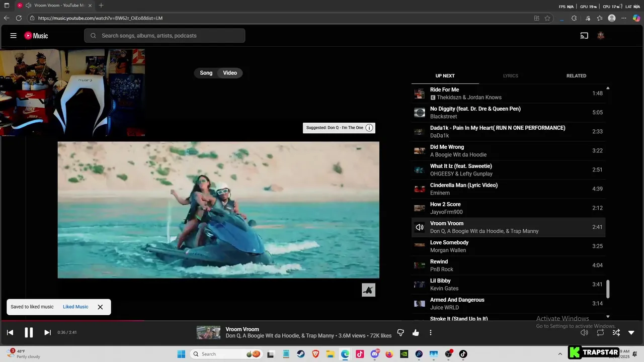Open the browser favorites list icon
Screen dimensions: 644x362
600,18
